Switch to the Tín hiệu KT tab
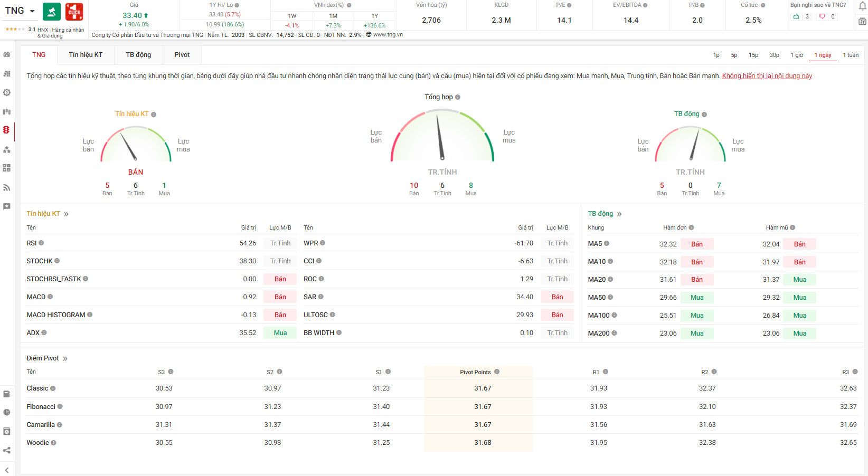Image resolution: width=868 pixels, height=476 pixels. (86, 55)
